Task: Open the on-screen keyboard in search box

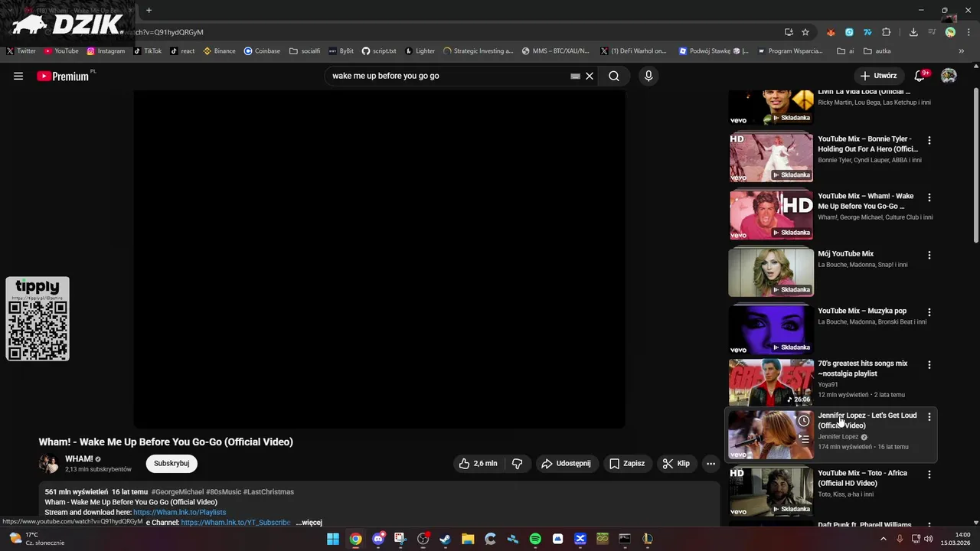Action: click(x=575, y=76)
